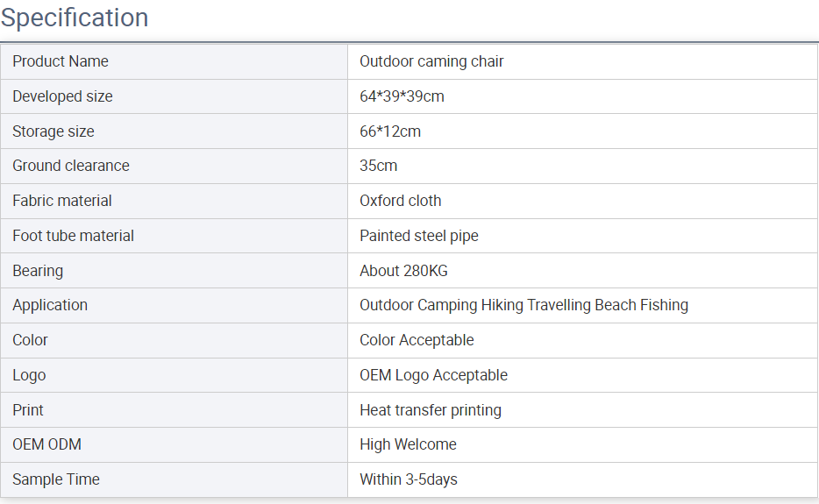The image size is (819, 504).
Task: Click the Color Acceptable value
Action: point(417,340)
